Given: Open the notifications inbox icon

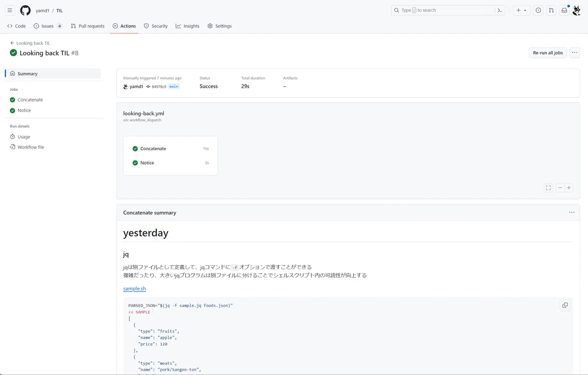Looking at the screenshot, I should point(564,10).
